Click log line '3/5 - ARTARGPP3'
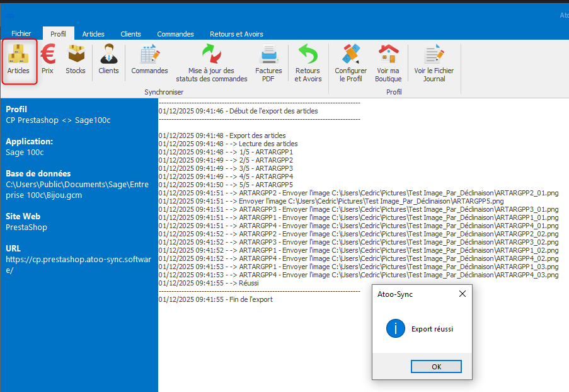The width and height of the screenshot is (569, 392). click(x=226, y=168)
